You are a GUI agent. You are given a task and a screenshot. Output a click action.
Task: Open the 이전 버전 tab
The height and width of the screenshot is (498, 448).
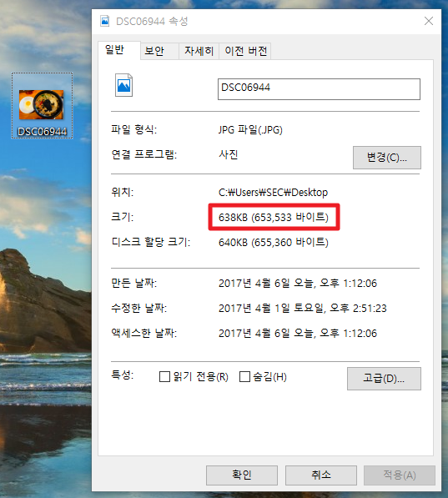click(245, 51)
